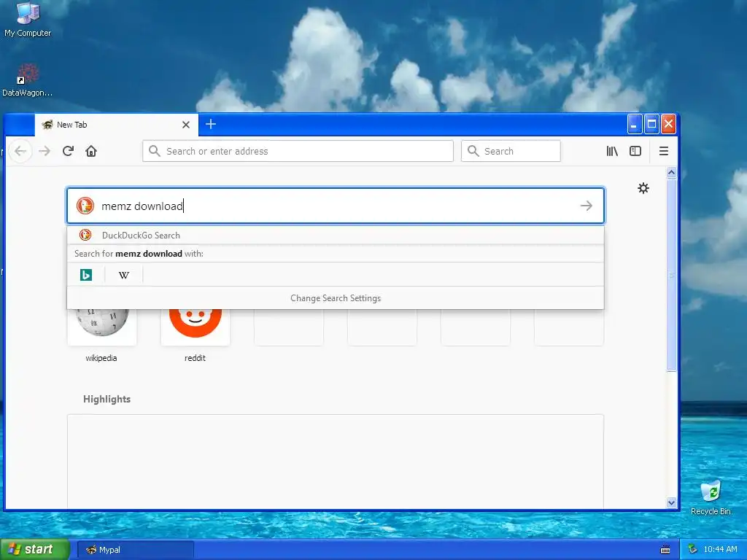This screenshot has width=747, height=560.
Task: Open new tab page settings gear
Action: [x=643, y=188]
